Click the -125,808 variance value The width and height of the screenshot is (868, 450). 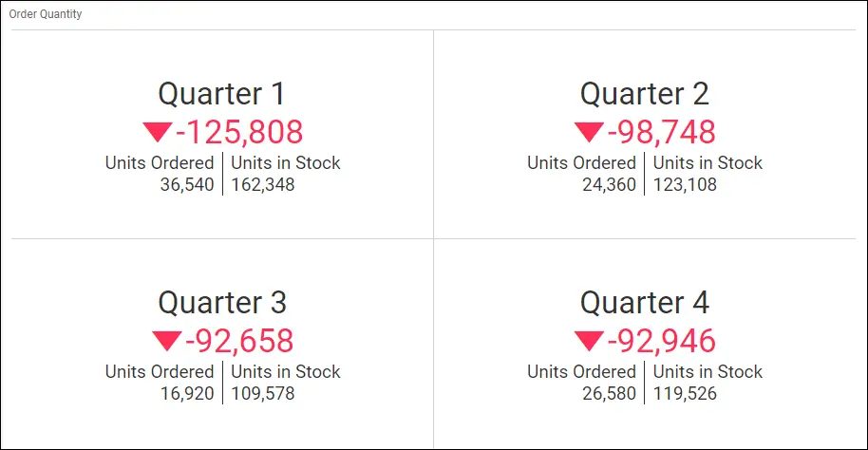[239, 132]
